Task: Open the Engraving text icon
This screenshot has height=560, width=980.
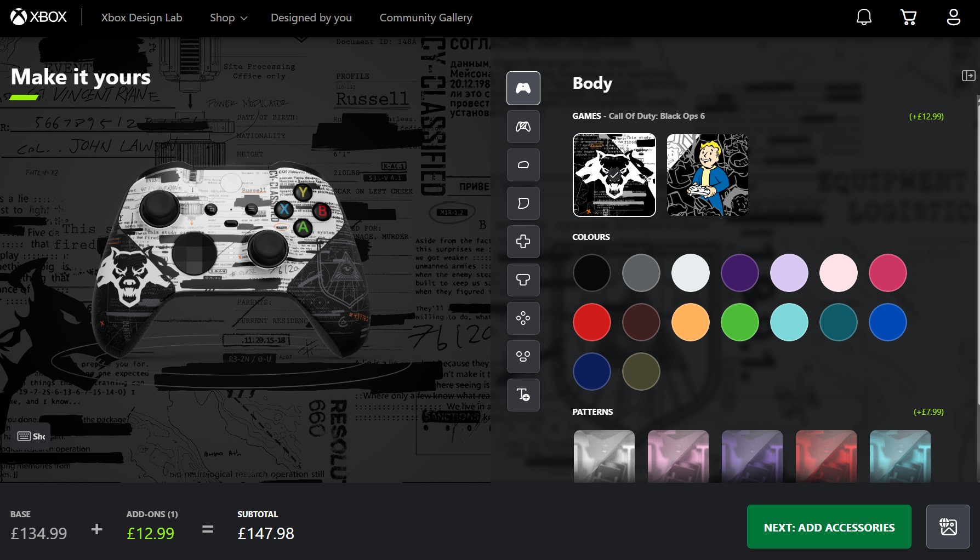Action: pyautogui.click(x=523, y=395)
